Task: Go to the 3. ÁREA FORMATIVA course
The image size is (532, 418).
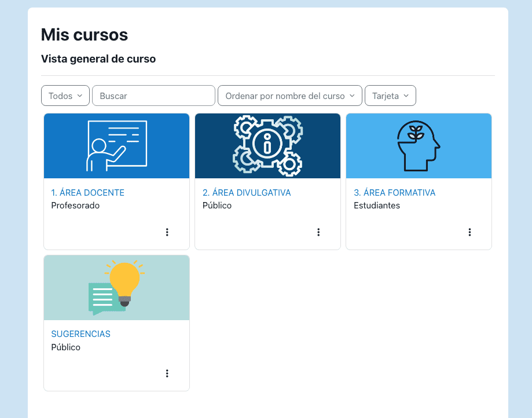Action: click(x=394, y=193)
